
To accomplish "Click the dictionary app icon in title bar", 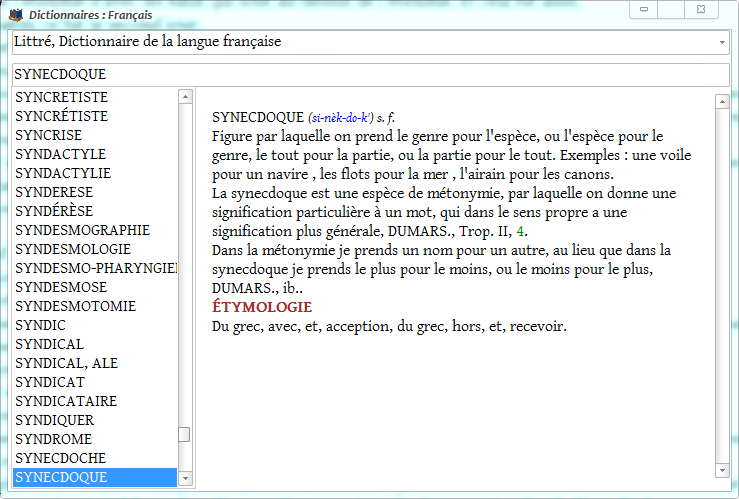I will tap(16, 15).
